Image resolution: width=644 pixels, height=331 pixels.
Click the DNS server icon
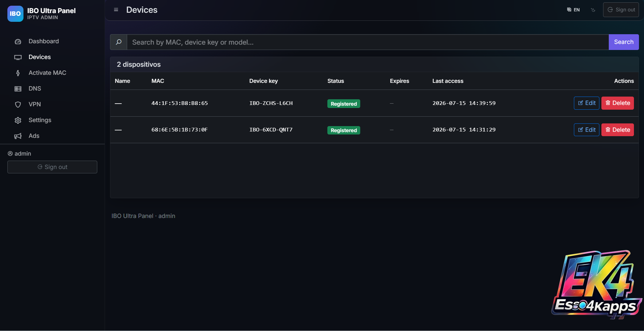(18, 89)
